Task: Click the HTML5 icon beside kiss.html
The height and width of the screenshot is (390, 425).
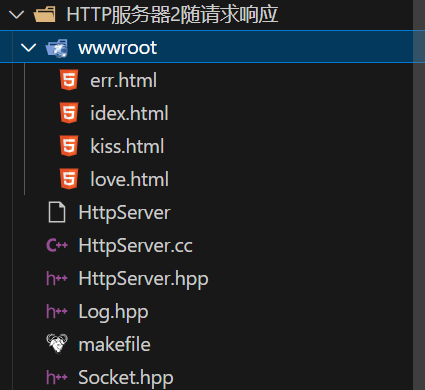Action: pos(69,146)
